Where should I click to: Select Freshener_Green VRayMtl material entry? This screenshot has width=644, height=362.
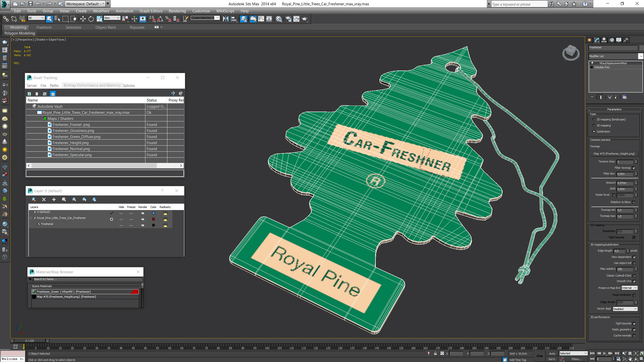click(x=85, y=292)
